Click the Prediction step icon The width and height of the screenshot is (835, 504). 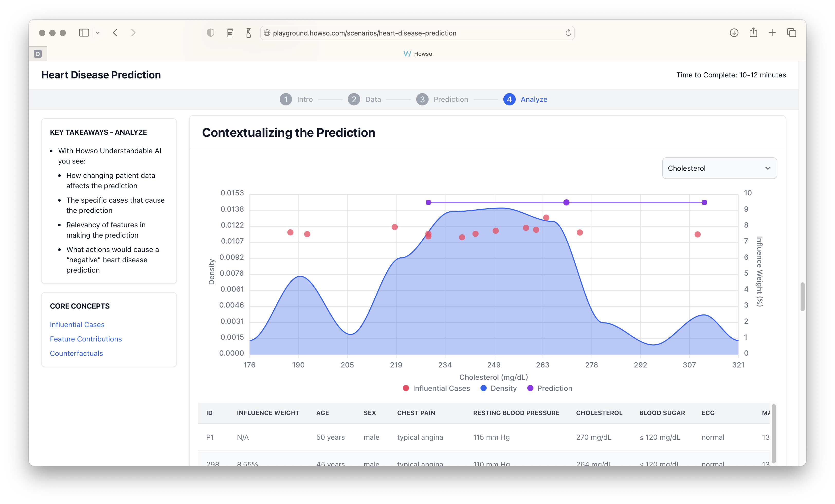click(422, 99)
